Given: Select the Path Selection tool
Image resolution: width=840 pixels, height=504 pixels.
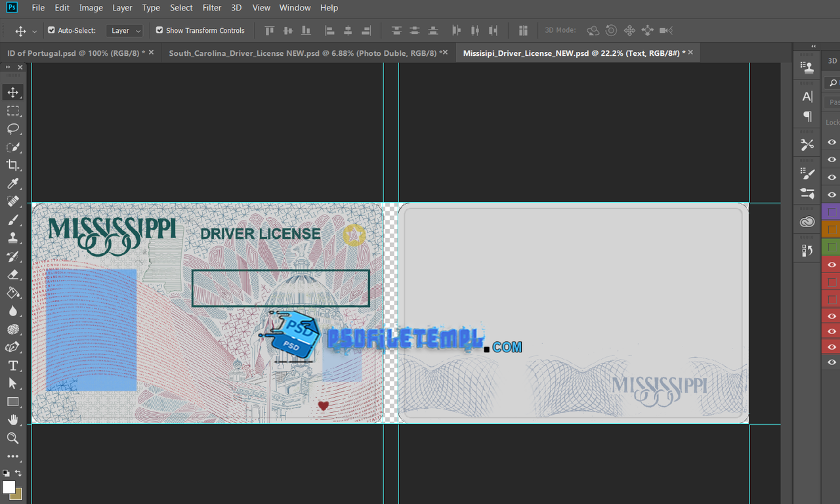Looking at the screenshot, I should (x=13, y=383).
